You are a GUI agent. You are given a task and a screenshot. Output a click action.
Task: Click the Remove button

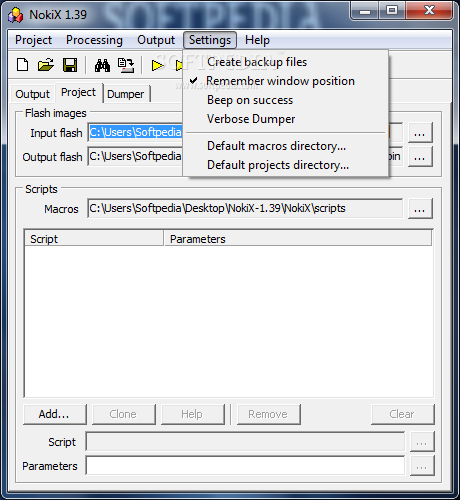(x=269, y=414)
